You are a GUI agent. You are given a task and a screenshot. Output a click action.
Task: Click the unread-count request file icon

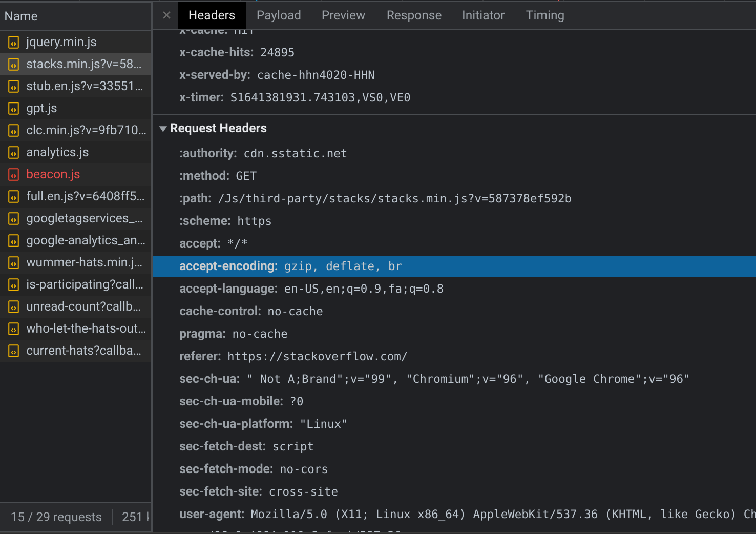click(x=14, y=307)
